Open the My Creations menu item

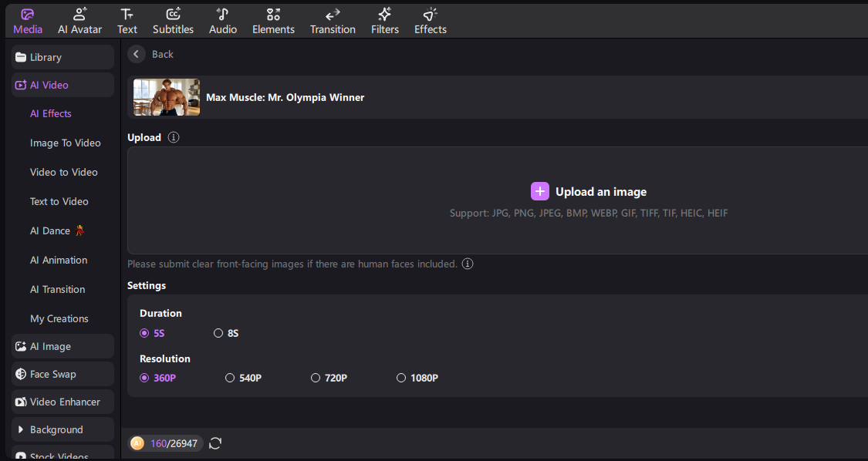click(x=59, y=318)
